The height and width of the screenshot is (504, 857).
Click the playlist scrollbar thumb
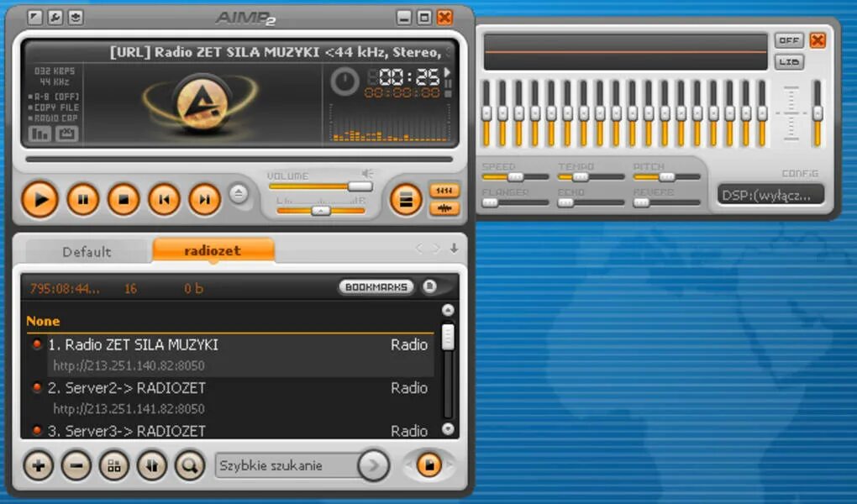(448, 337)
